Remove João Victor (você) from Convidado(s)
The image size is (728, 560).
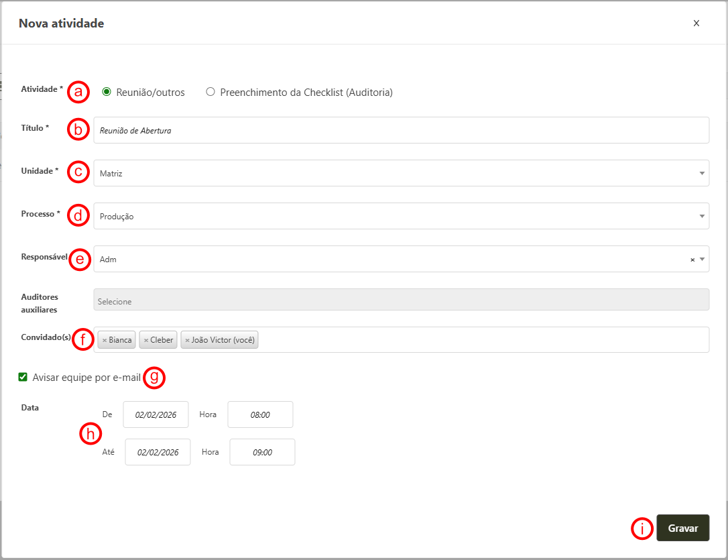(187, 341)
